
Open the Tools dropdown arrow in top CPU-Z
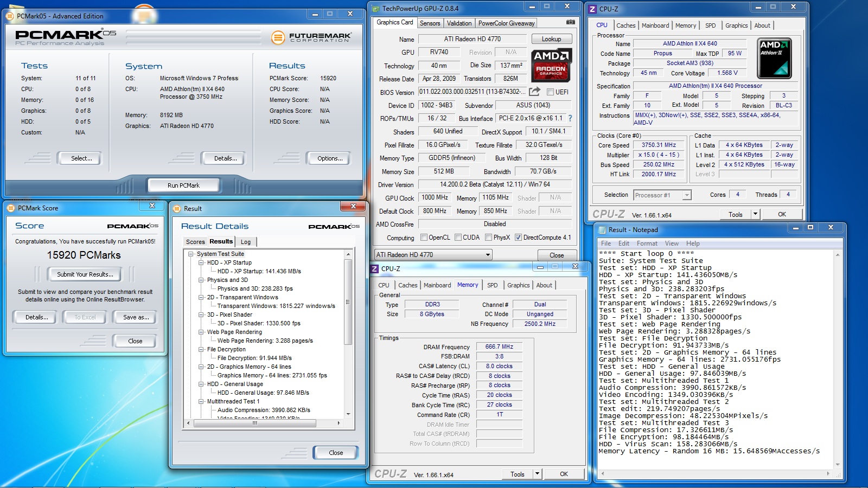point(755,214)
